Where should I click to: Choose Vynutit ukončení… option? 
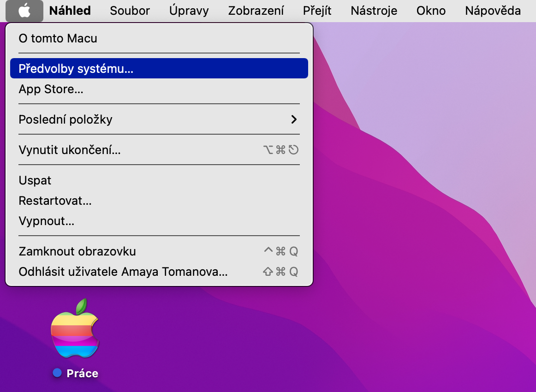click(x=159, y=150)
